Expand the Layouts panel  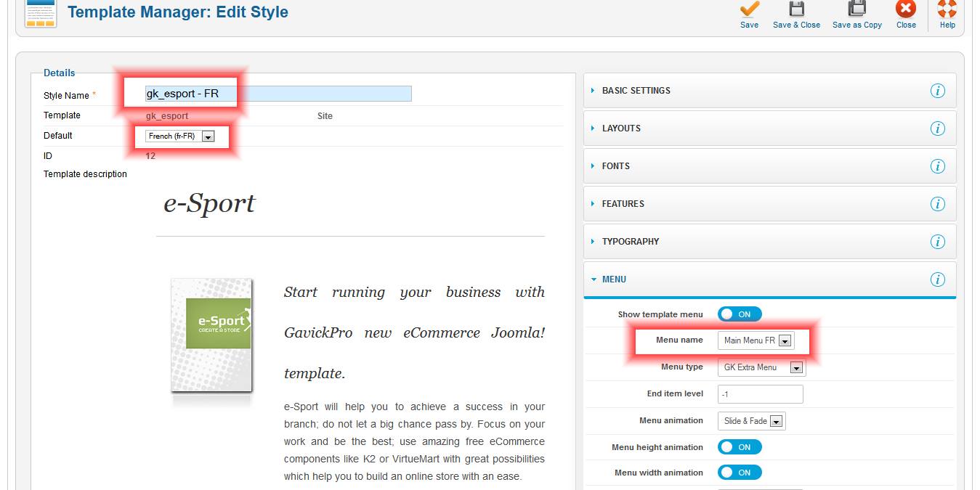770,128
